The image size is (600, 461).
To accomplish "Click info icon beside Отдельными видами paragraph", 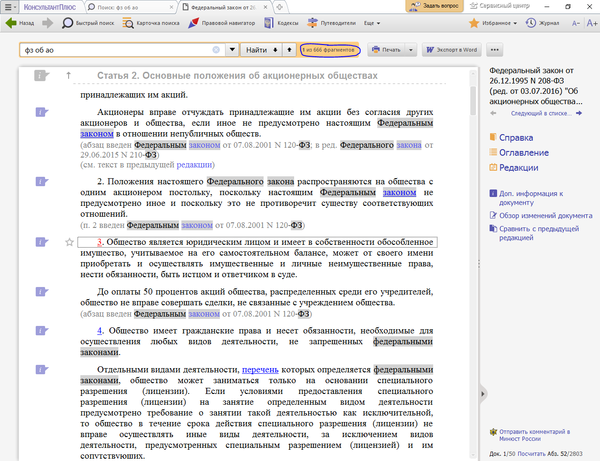I will 42,370.
